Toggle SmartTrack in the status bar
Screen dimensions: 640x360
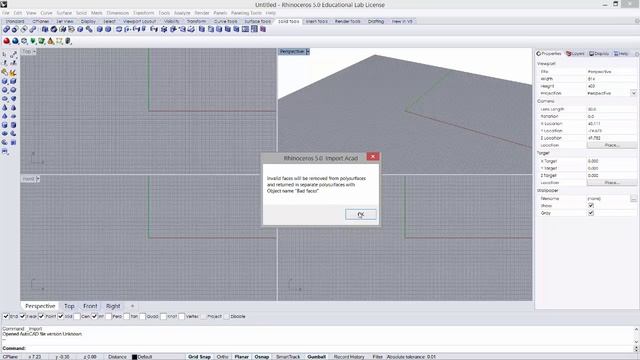(x=288, y=357)
